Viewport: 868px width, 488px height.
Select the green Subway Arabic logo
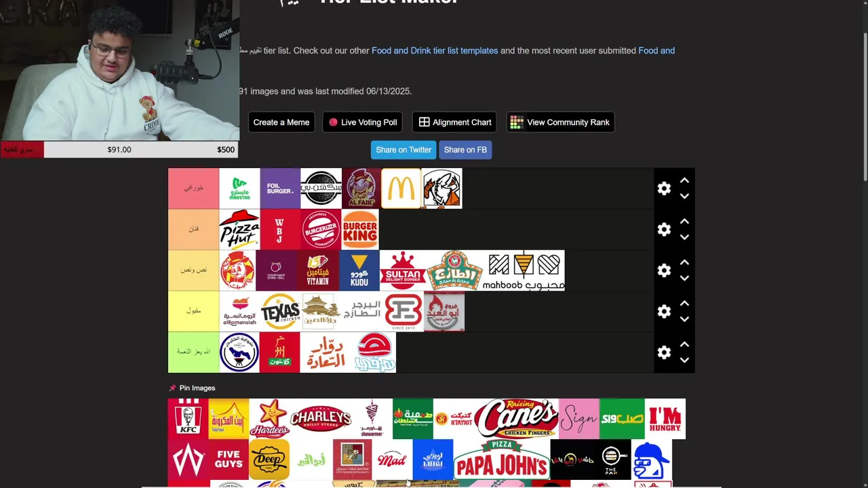point(622,419)
